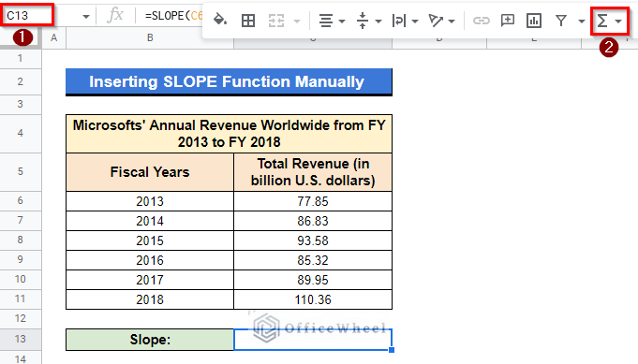Click the Microsofts' Annual Revenue heading cell
The image size is (638, 364).
pos(230,134)
